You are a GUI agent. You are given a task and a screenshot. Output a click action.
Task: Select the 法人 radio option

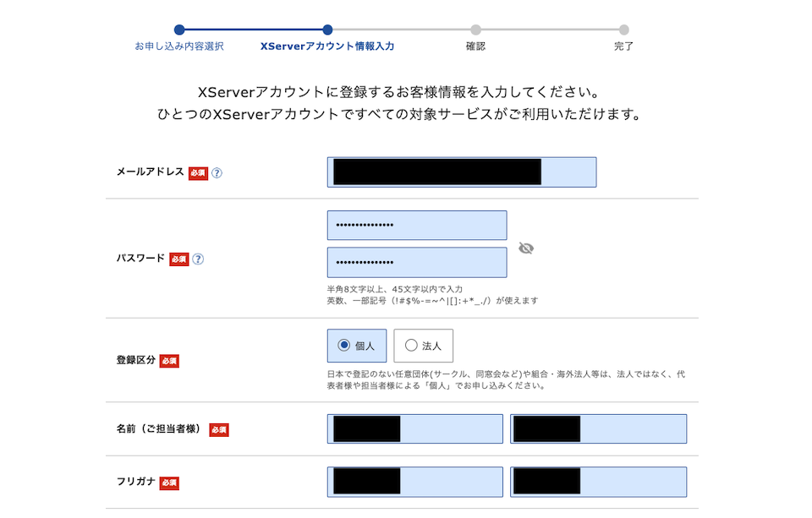pos(423,346)
